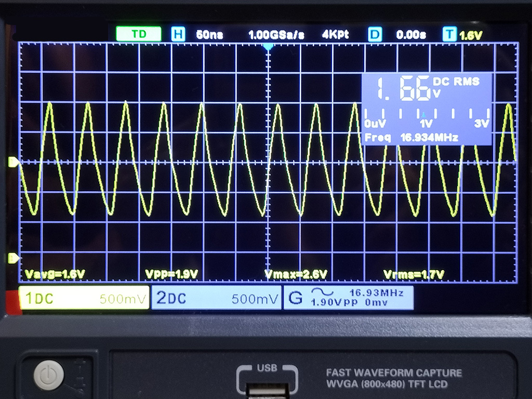This screenshot has width=532, height=399.
Task: Tap the Vavg=1.6V measurement
Action: 55,274
